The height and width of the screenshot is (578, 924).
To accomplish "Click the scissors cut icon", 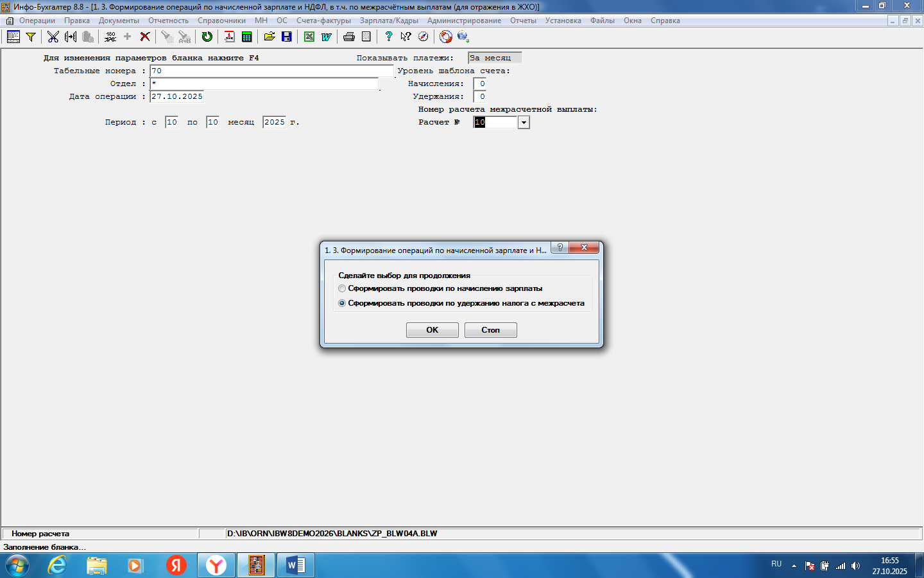I will coord(53,37).
